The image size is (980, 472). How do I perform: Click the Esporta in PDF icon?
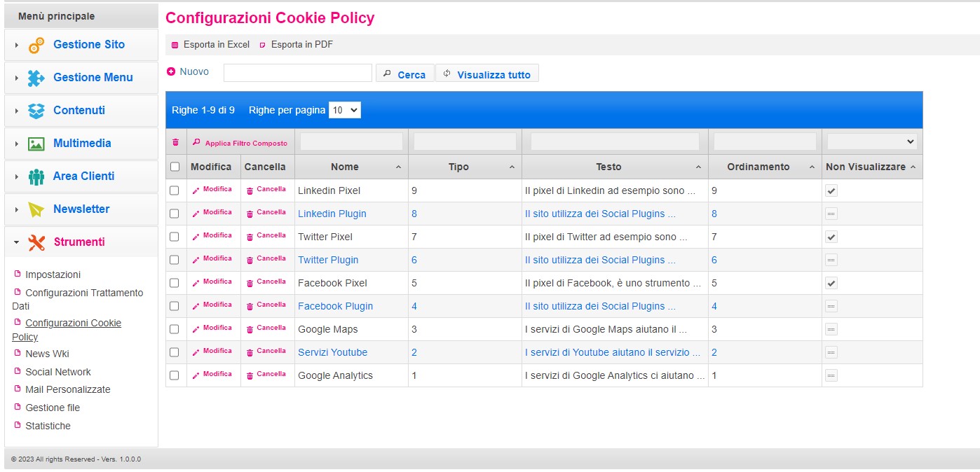(263, 45)
